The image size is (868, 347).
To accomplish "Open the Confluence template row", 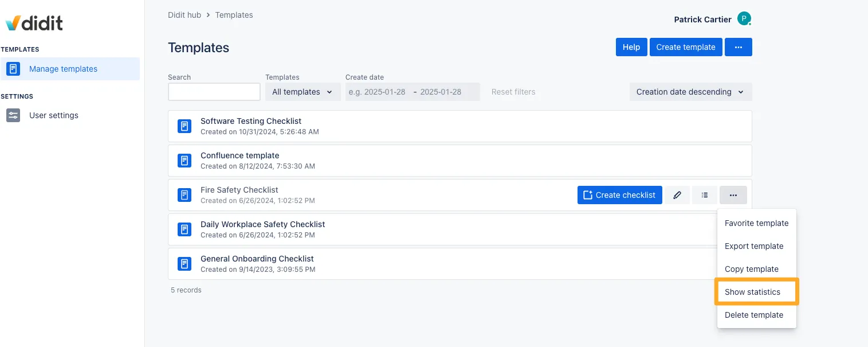I will click(x=460, y=161).
